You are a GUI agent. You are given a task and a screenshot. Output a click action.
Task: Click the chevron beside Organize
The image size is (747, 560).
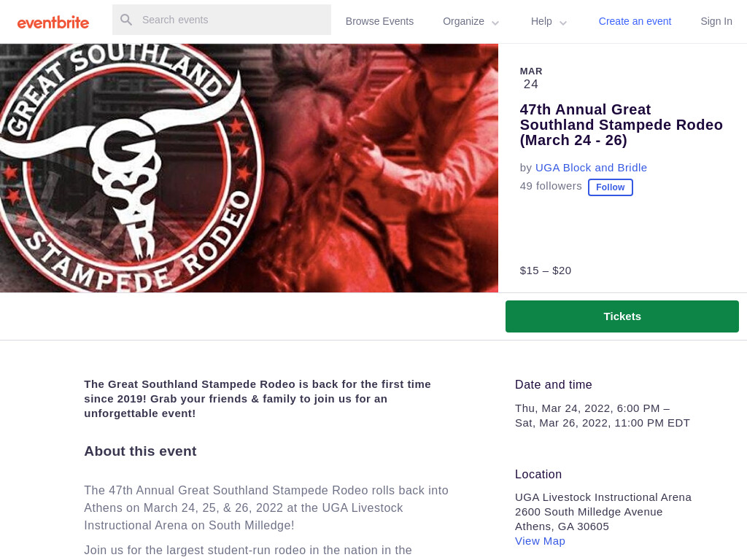[x=495, y=23]
